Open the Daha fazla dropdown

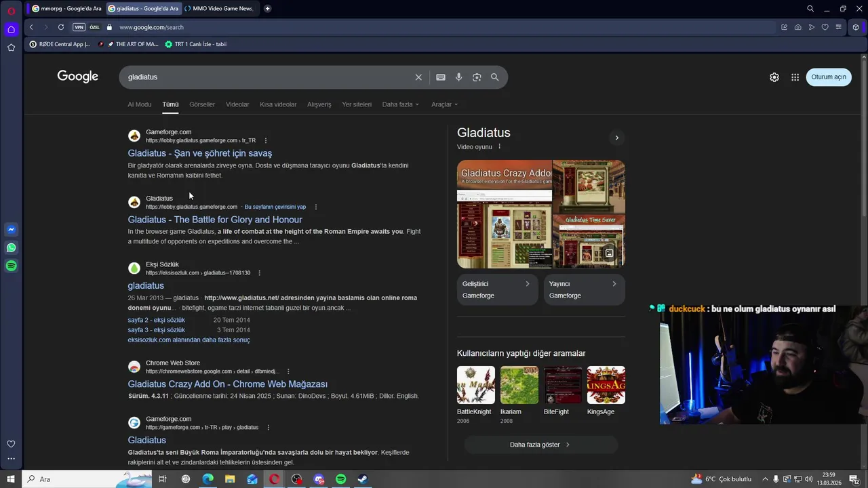coord(401,104)
